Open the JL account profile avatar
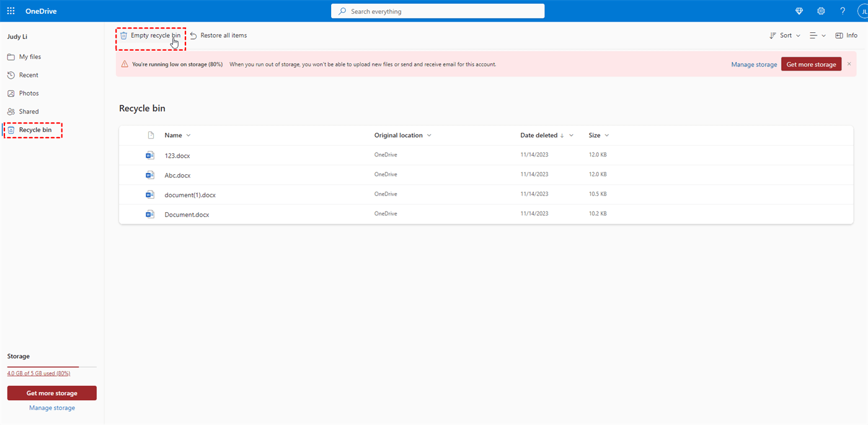868x425 pixels. click(862, 11)
